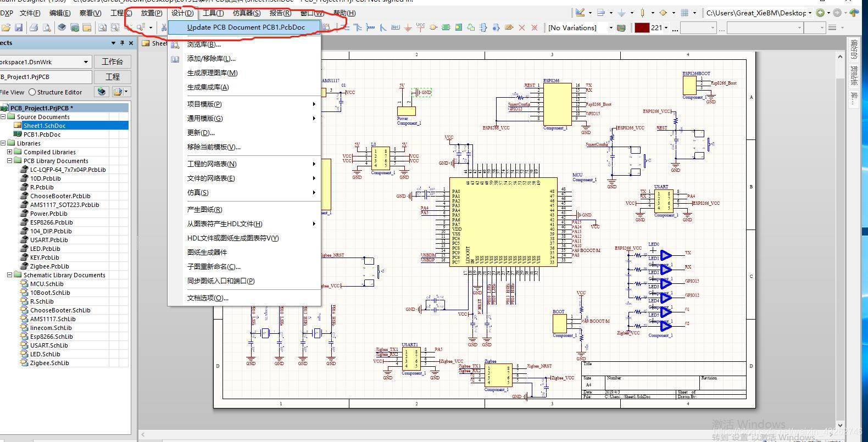This screenshot has width=868, height=442.
Task: Click the red No ERC cross icon
Action: [x=522, y=27]
